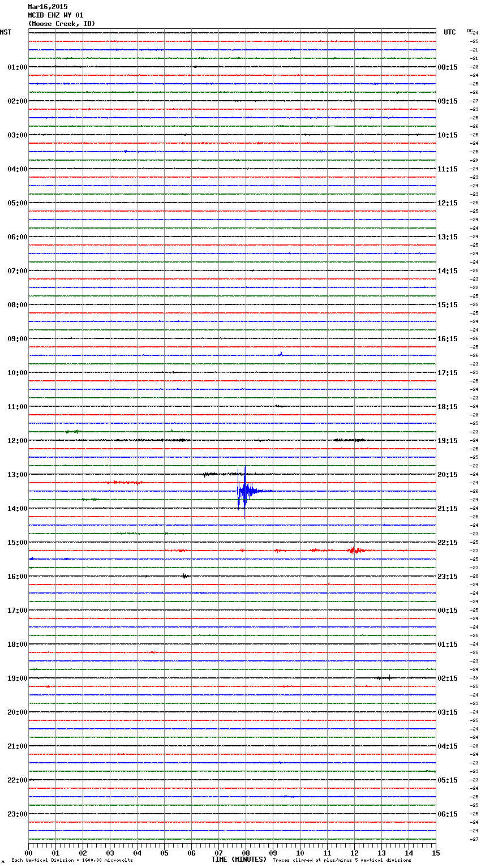Select the 23:00 MST time label

pyautogui.click(x=17, y=814)
